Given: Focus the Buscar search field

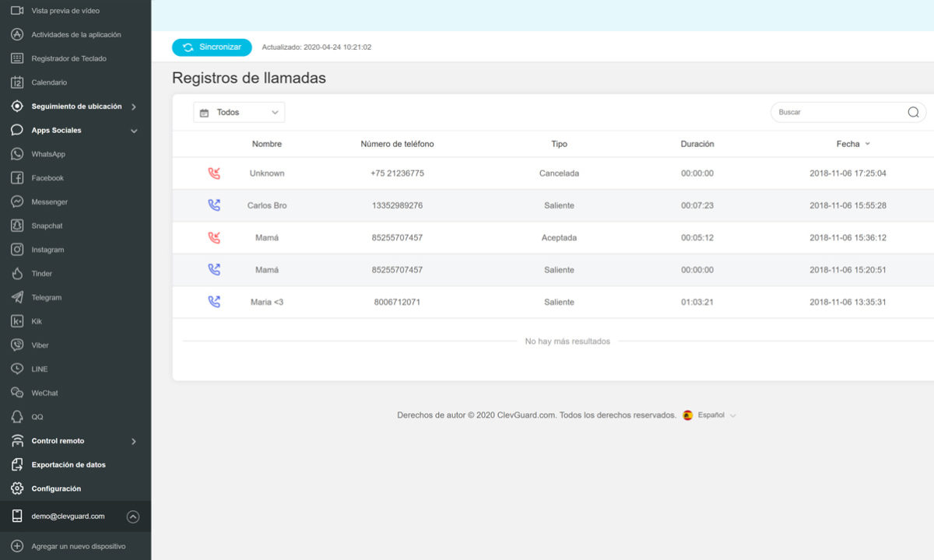Looking at the screenshot, I should tap(837, 112).
